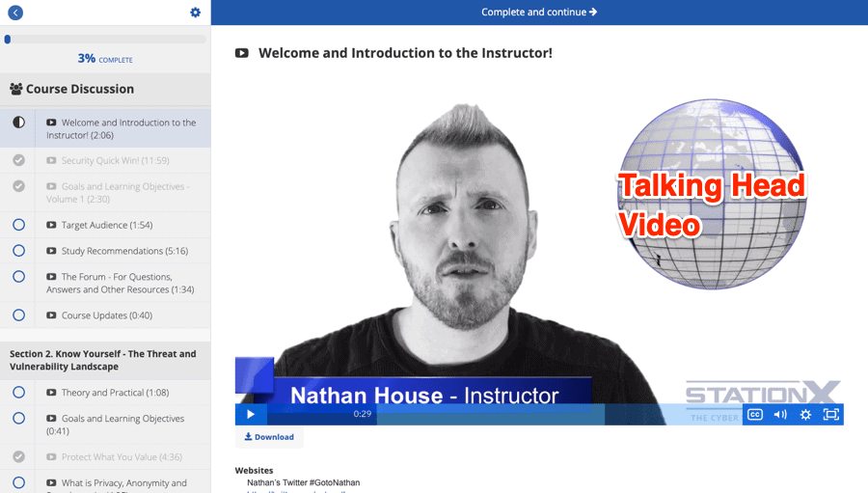Click the lecture title heading

(405, 53)
